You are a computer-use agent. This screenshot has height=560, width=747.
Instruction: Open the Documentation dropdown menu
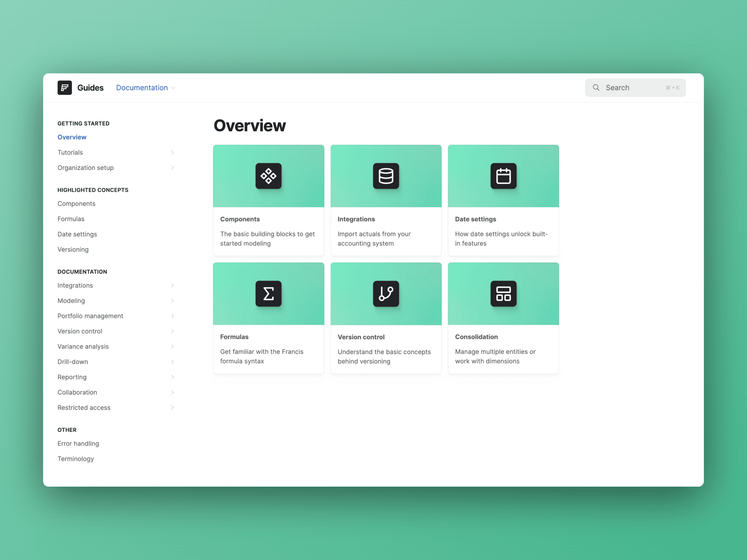tap(146, 87)
